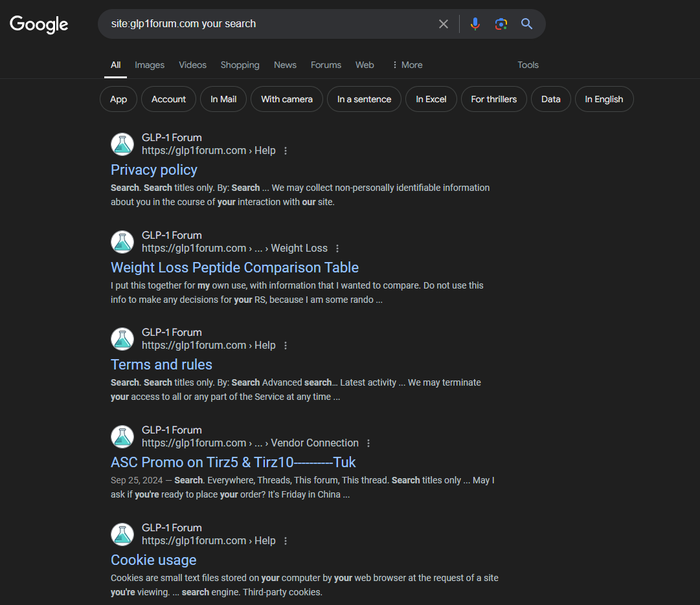Image resolution: width=700 pixels, height=605 pixels.
Task: Click GLP-1 Forum site name above Privacy policy
Action: (x=172, y=138)
